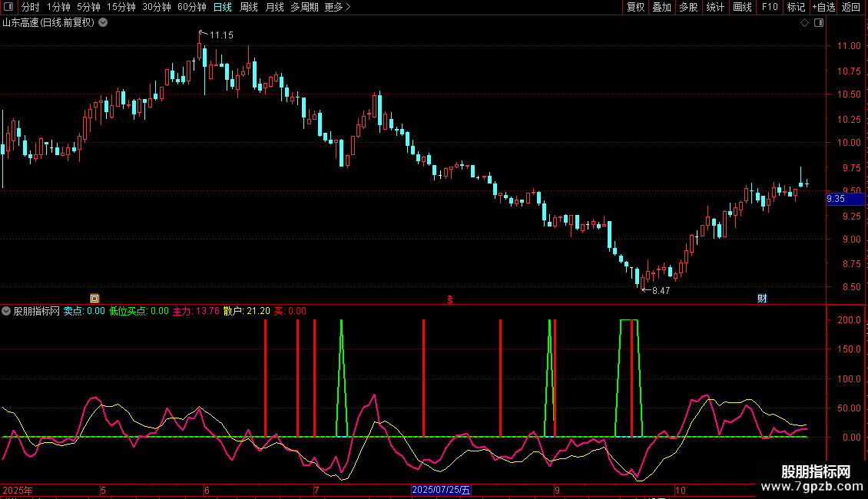Toggle the left sidebar panel icon
Image resolution: width=868 pixels, height=499 pixels.
click(8, 7)
